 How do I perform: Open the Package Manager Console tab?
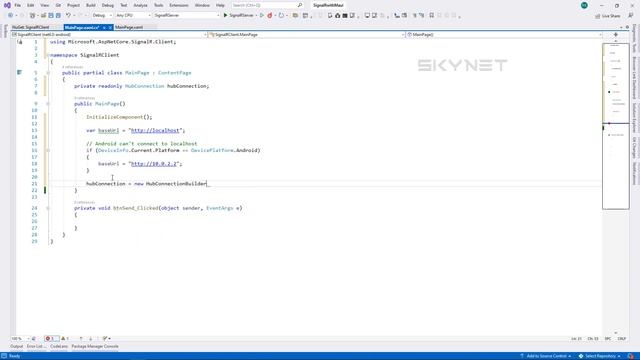[95, 347]
